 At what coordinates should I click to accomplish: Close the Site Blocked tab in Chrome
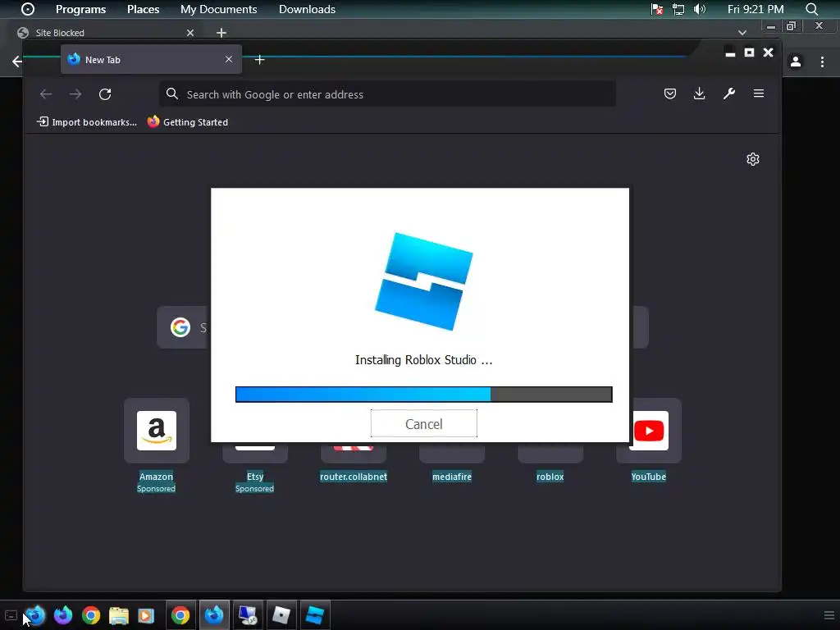[190, 33]
